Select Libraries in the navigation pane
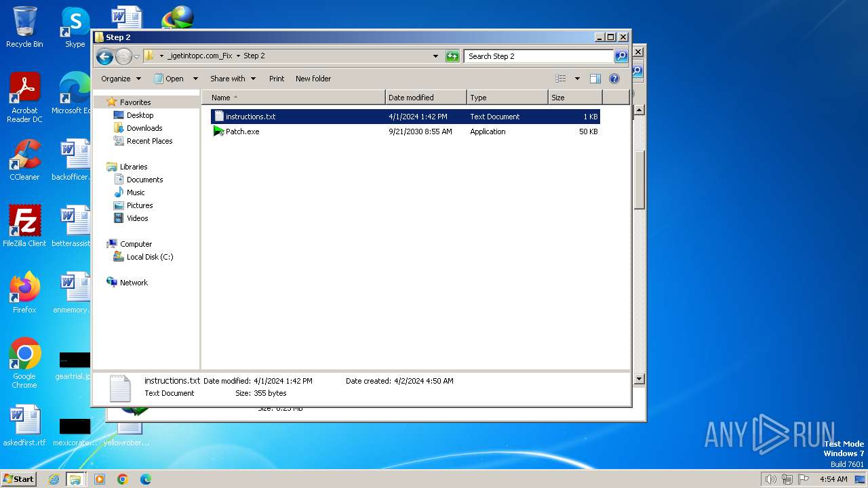868x488 pixels. pos(134,167)
